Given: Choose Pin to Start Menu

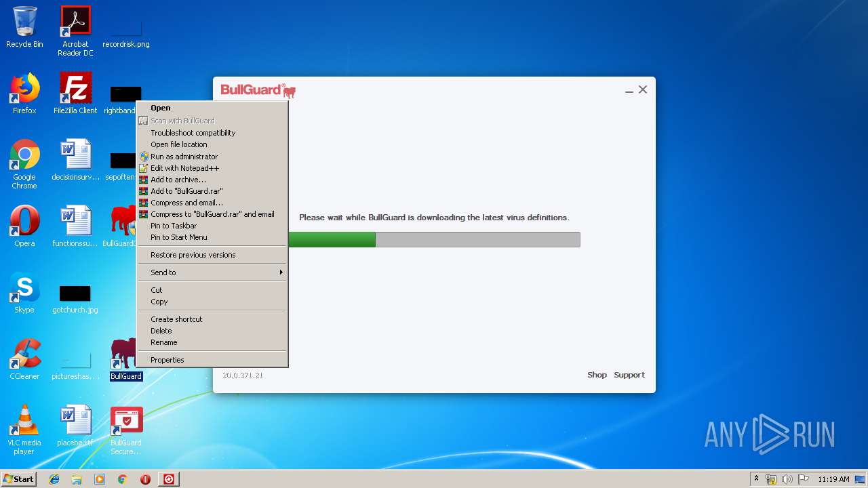Looking at the screenshot, I should [212, 237].
